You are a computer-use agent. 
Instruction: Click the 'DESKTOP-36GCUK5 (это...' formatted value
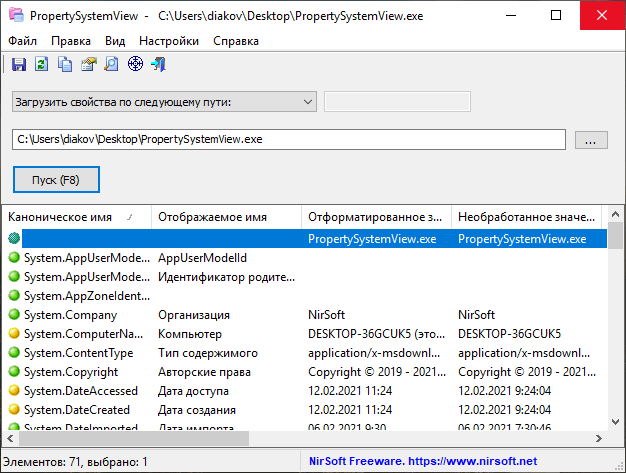376,334
